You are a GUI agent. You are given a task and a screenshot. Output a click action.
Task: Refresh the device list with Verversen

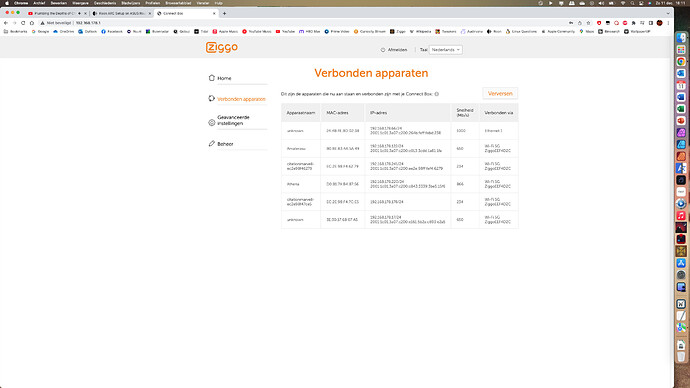500,94
